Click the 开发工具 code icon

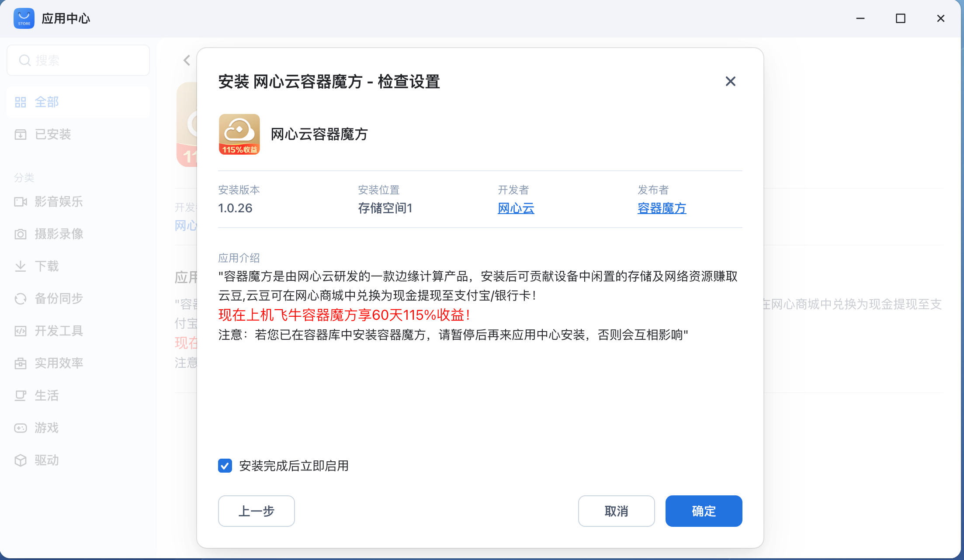[x=21, y=331]
